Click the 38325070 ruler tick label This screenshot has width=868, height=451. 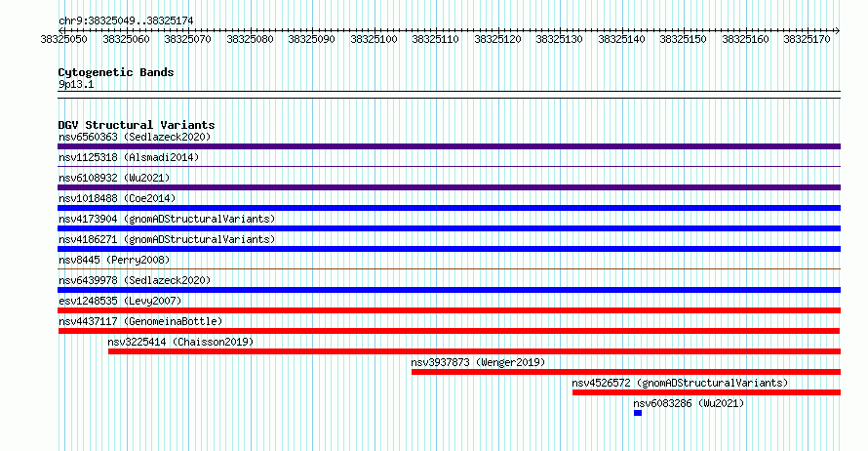click(x=187, y=39)
